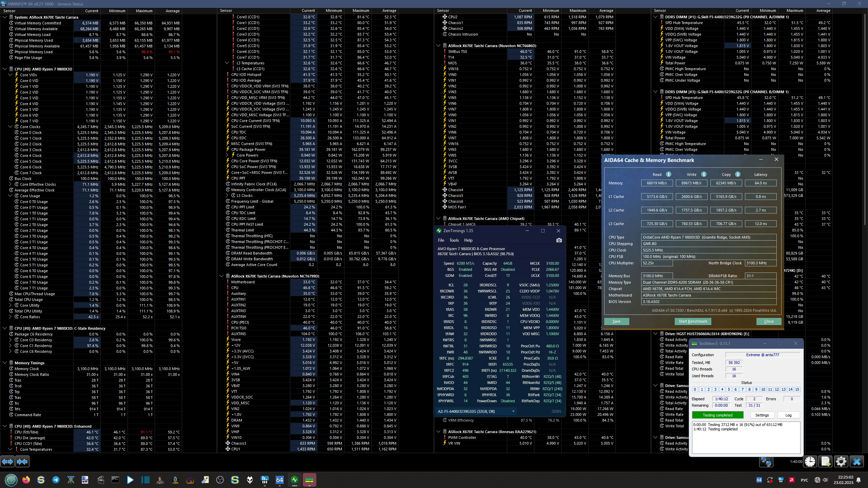The height and width of the screenshot is (488, 868).
Task: Collapse the Memory Timings sensor group
Action: click(x=5, y=363)
